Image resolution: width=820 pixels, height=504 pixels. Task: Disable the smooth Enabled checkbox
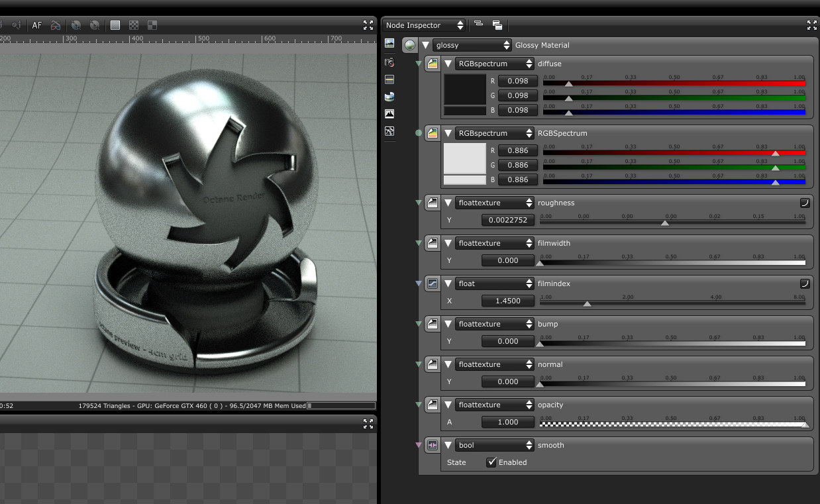pyautogui.click(x=491, y=462)
